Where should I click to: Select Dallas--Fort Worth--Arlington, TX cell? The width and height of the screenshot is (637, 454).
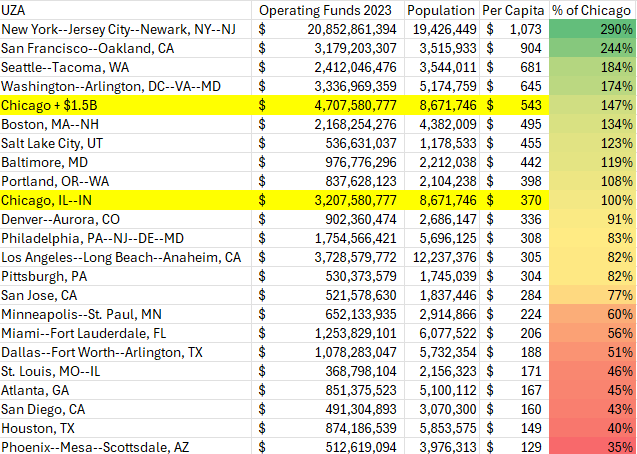(126, 352)
